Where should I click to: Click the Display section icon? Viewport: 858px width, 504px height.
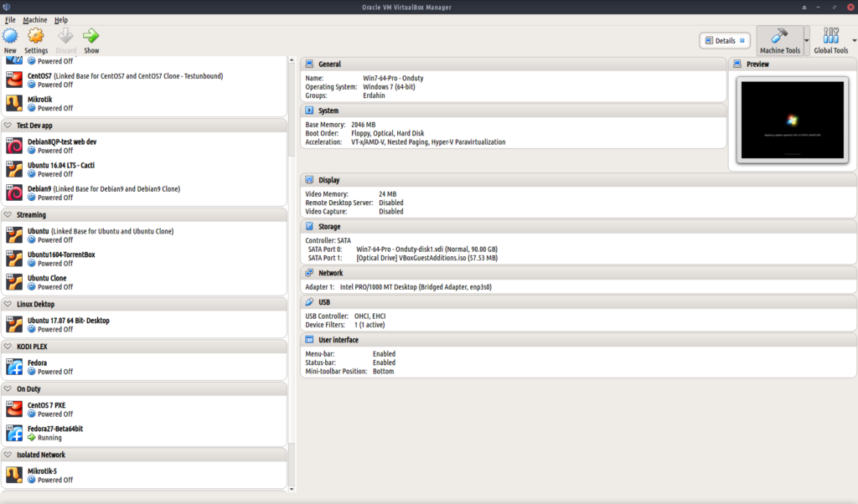[x=310, y=180]
